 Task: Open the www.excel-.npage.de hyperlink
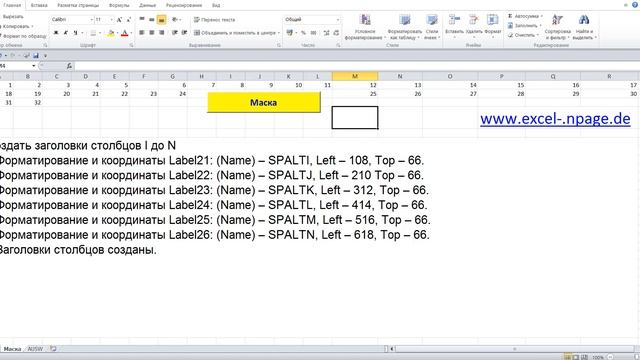(555, 119)
